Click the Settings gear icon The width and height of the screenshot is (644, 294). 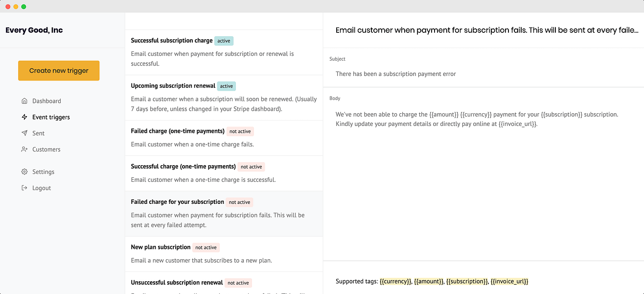click(24, 172)
